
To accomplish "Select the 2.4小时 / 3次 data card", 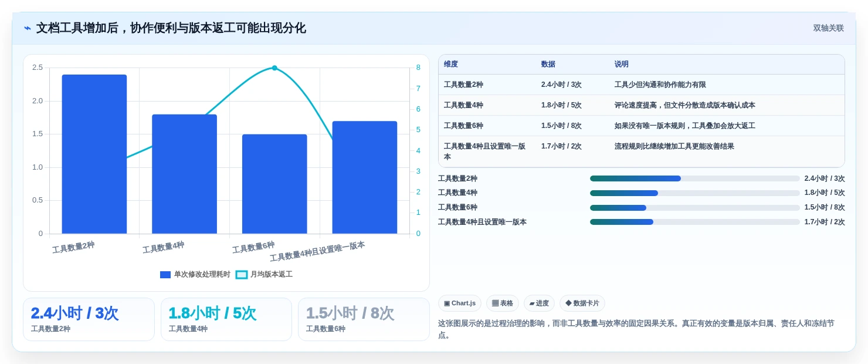I will pyautogui.click(x=89, y=319).
